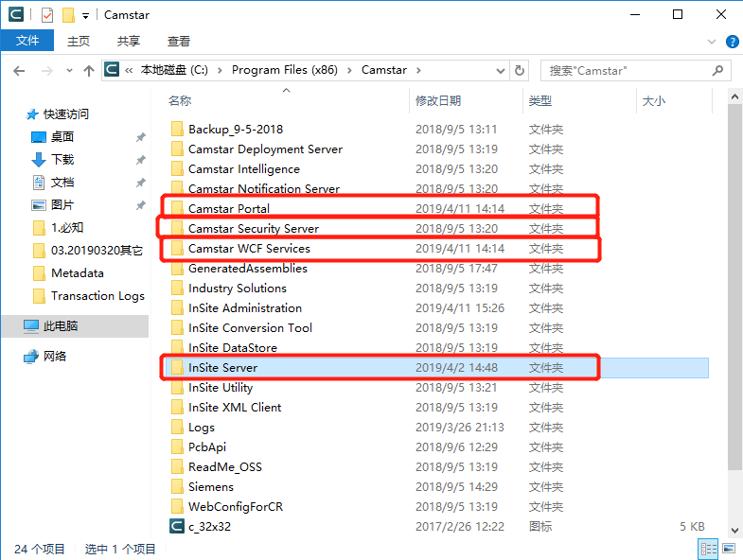Click the properties quick access icon
Screen dimensions: 743x560
(x=48, y=15)
